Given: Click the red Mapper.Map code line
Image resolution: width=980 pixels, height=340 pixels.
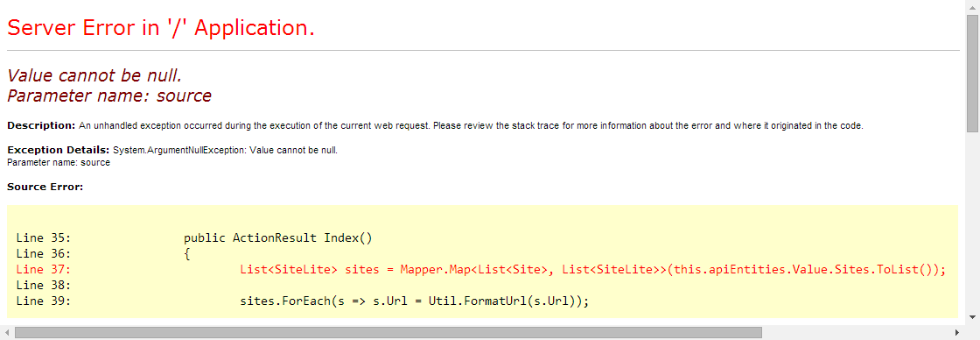Looking at the screenshot, I should point(594,270).
